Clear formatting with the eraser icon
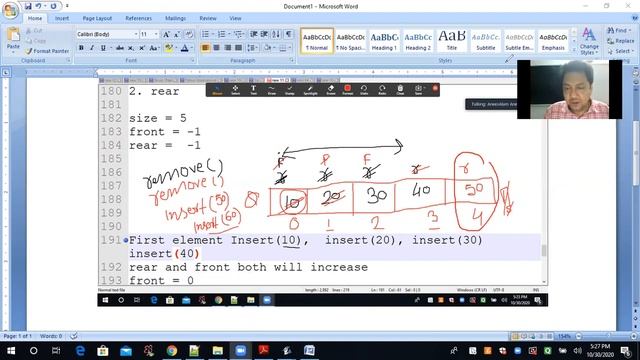Image resolution: width=640 pixels, height=360 pixels. (x=189, y=34)
